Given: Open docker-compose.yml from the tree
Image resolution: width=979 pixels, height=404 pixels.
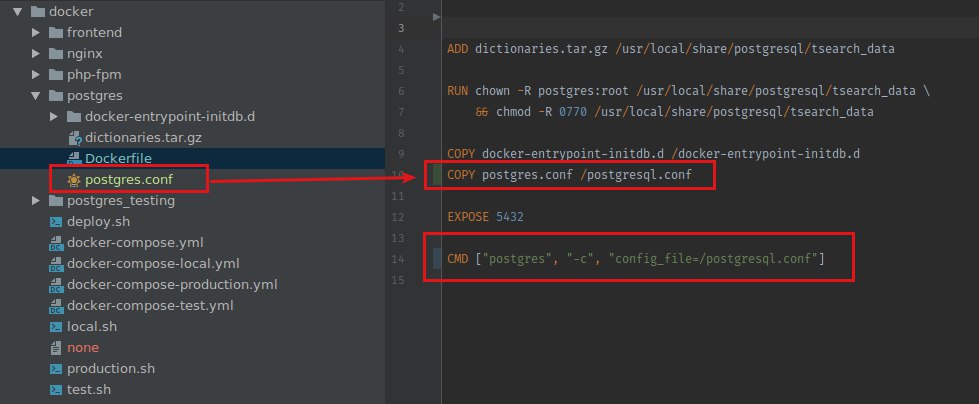Looking at the screenshot, I should pos(135,243).
